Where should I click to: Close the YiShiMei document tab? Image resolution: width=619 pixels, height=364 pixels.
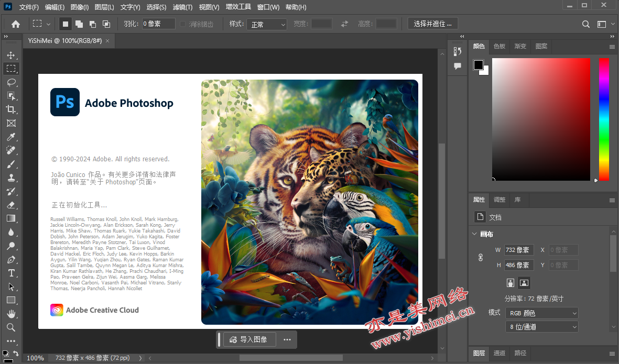click(107, 41)
